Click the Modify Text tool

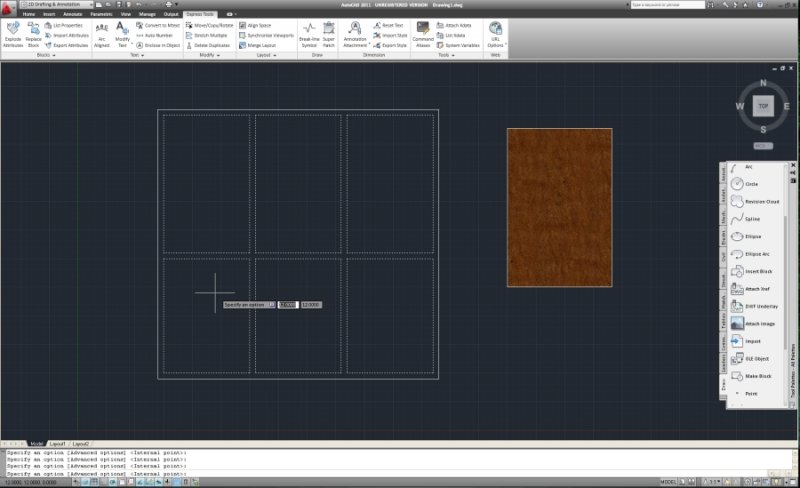tap(122, 35)
